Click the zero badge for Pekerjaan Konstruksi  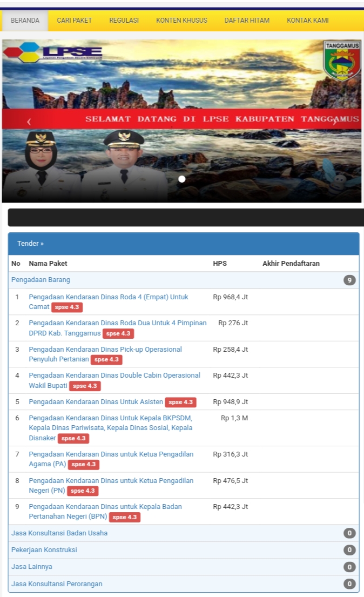tap(349, 550)
